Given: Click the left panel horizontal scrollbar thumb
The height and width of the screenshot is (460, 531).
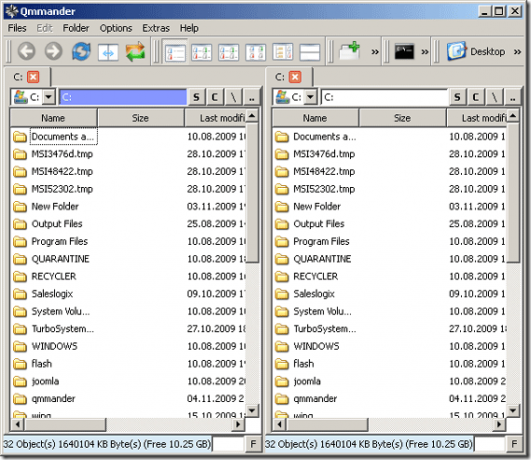Looking at the screenshot, I should click(65, 424).
